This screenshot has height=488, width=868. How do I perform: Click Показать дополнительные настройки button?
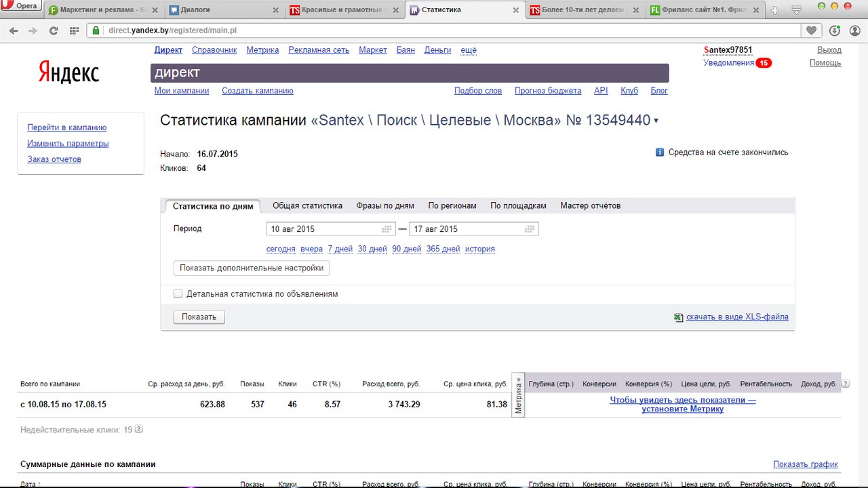coord(252,268)
